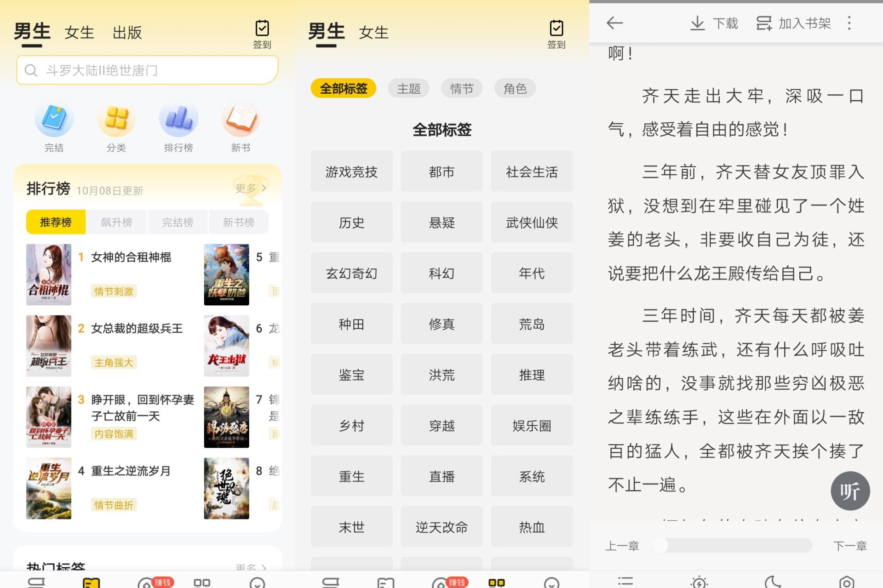
Task: Select the 角色 filter chip
Action: [x=515, y=88]
